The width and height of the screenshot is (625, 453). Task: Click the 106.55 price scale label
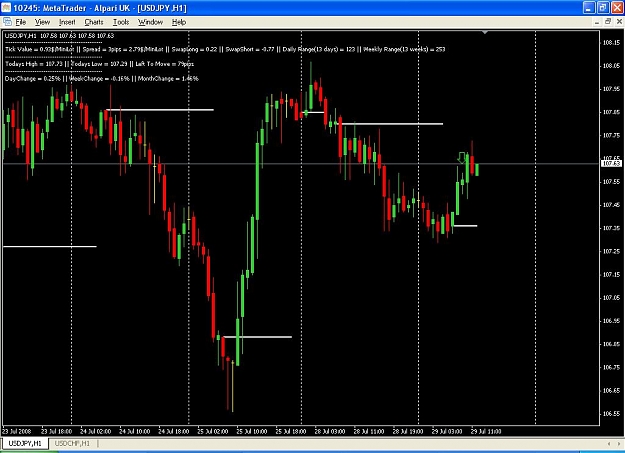(x=611, y=414)
